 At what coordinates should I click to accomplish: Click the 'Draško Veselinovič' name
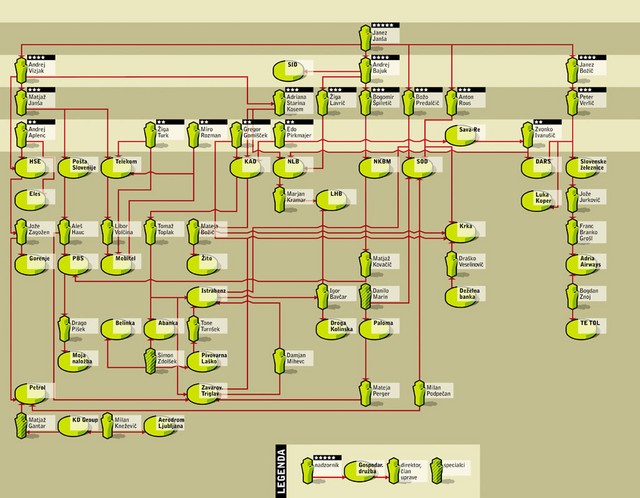point(471,261)
